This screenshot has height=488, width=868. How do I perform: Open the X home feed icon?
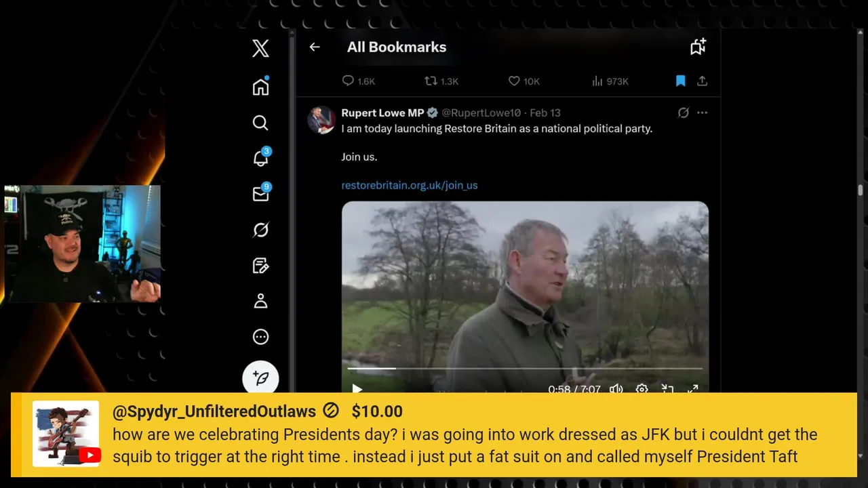click(260, 87)
